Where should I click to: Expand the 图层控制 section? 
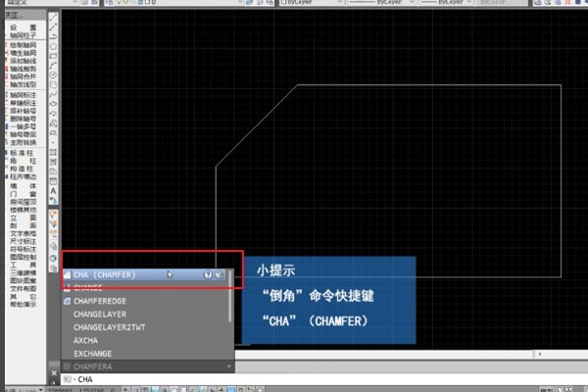click(x=24, y=257)
